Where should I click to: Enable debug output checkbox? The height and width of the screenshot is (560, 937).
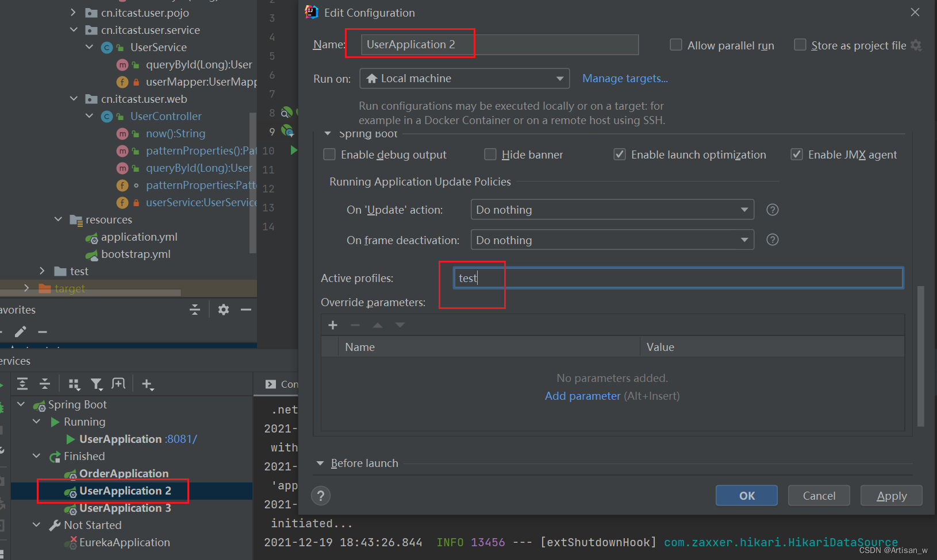[x=329, y=154]
